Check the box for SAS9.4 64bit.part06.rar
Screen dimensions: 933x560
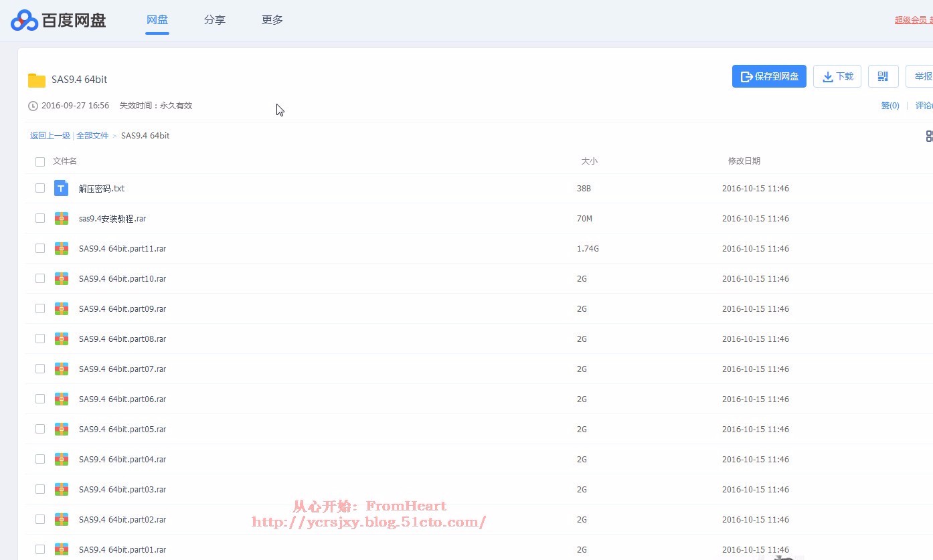pos(40,399)
